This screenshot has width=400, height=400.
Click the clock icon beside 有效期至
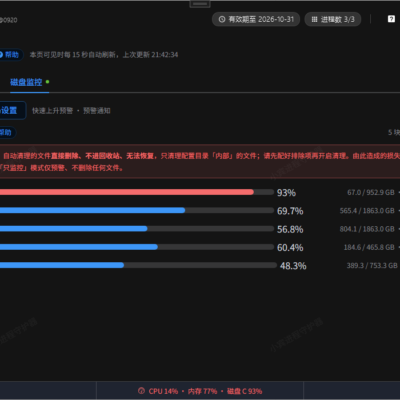(x=222, y=19)
